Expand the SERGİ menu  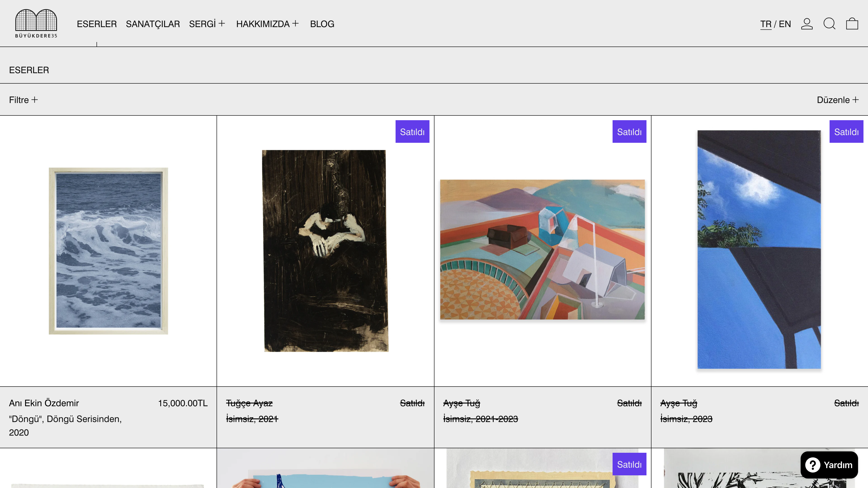207,23
